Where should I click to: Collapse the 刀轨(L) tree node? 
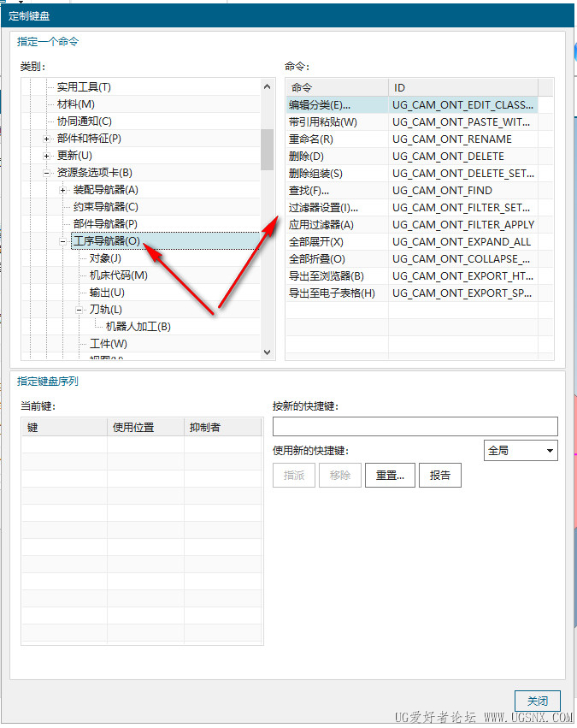(79, 311)
